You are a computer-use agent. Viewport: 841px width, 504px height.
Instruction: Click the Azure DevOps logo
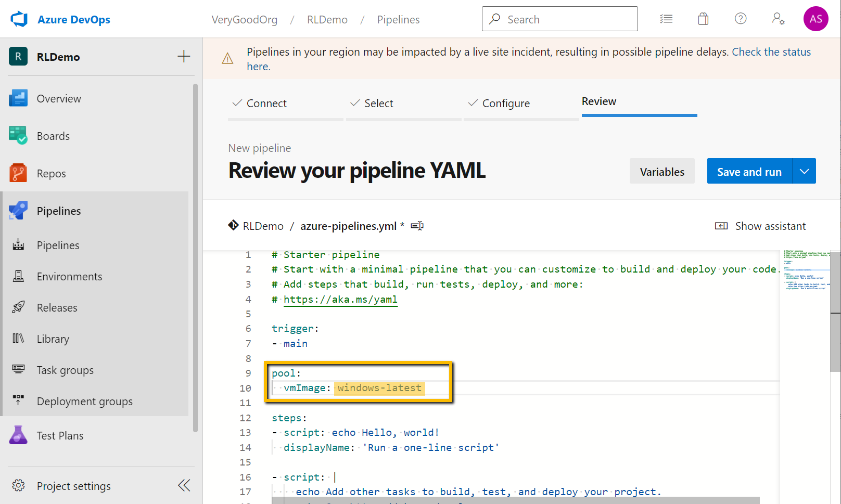(x=19, y=19)
